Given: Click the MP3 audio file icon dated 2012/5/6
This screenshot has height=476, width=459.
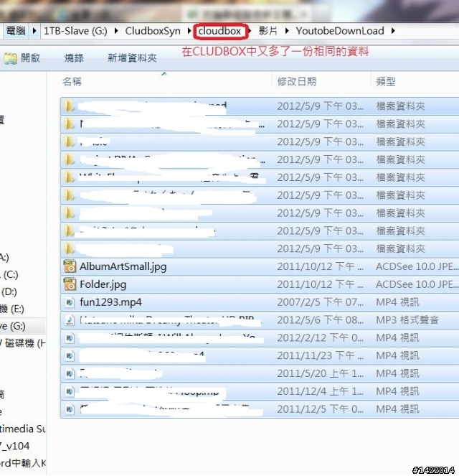Looking at the screenshot, I should 70,319.
